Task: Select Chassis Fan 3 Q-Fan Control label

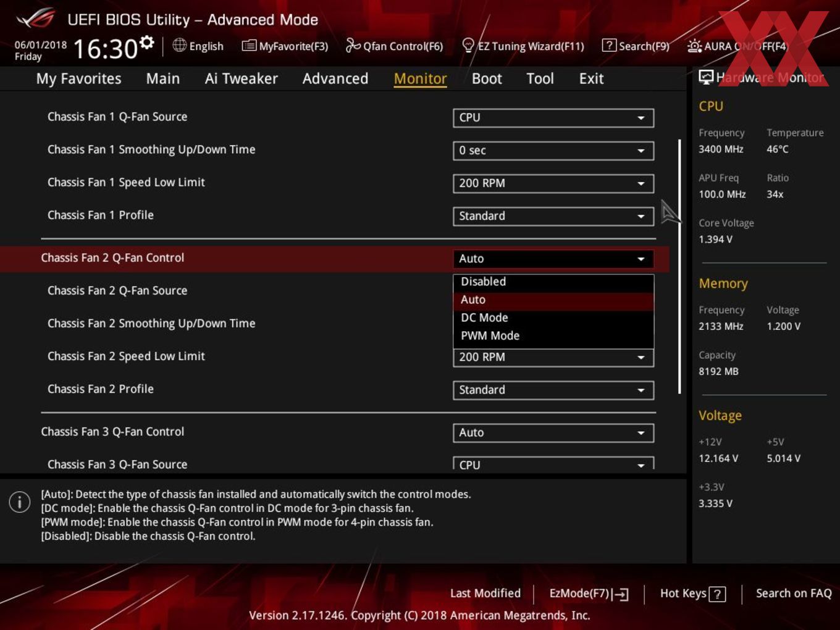Action: point(112,432)
